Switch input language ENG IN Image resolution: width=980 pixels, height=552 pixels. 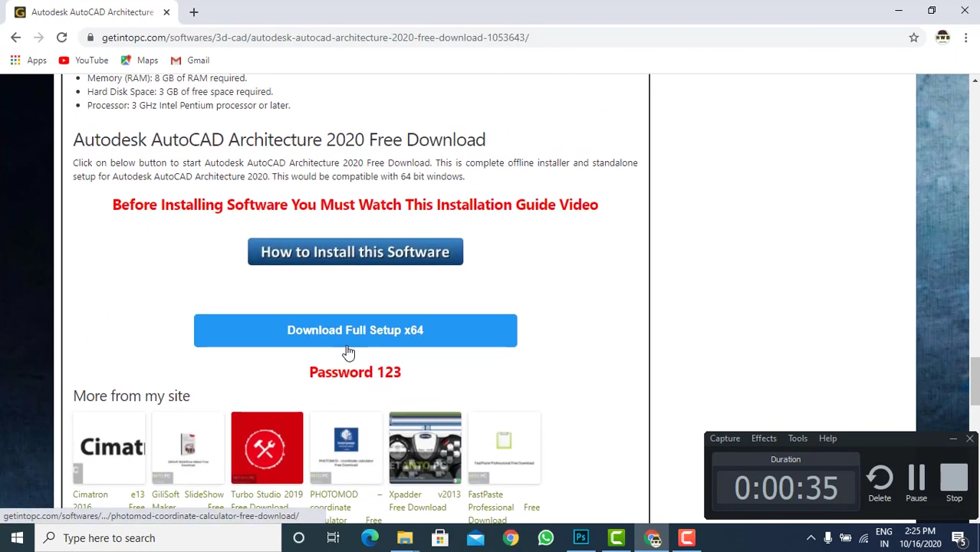coord(884,538)
